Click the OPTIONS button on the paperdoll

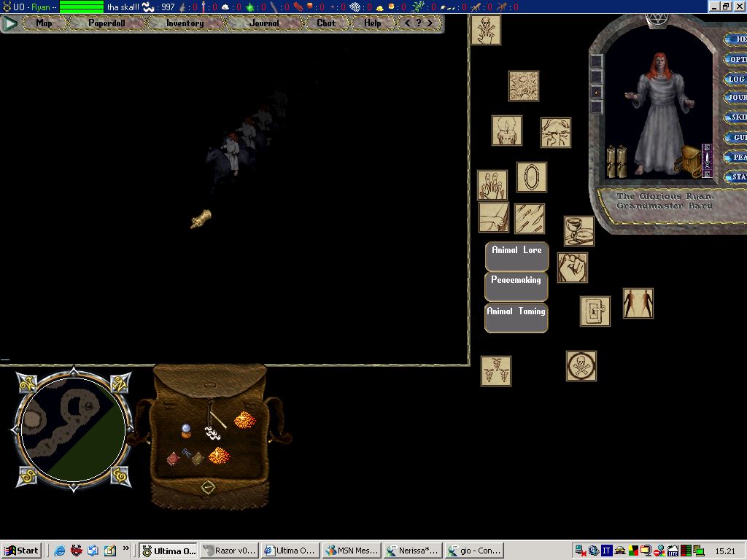click(736, 59)
